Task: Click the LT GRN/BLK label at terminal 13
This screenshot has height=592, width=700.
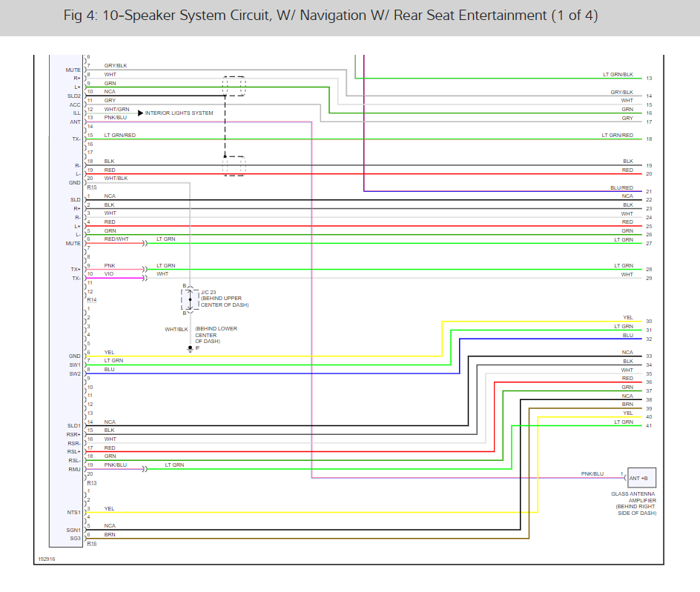Action: click(x=618, y=75)
